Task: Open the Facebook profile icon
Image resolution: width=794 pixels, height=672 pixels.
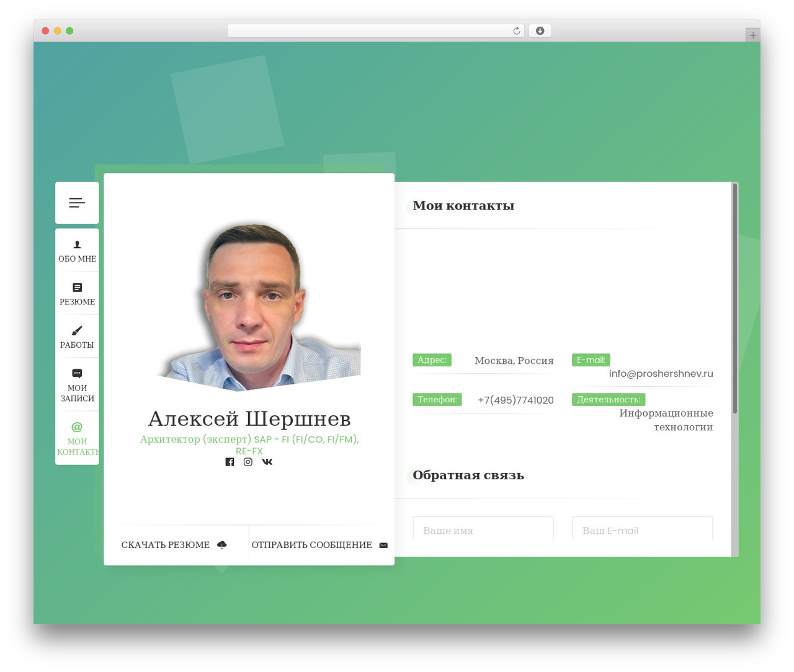Action: (230, 462)
